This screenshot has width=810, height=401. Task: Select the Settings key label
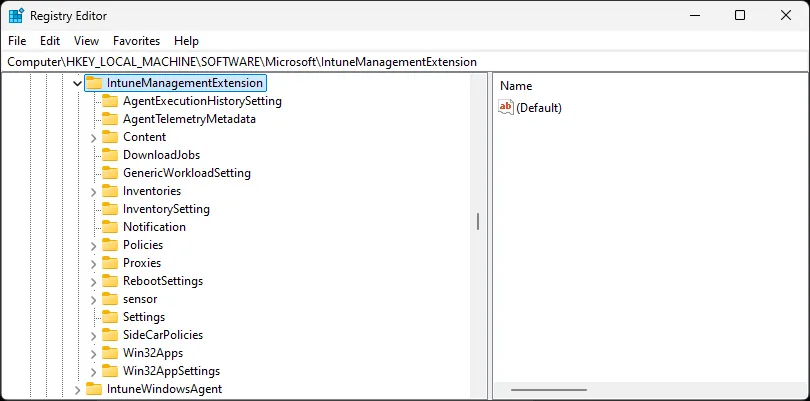pyautogui.click(x=144, y=317)
